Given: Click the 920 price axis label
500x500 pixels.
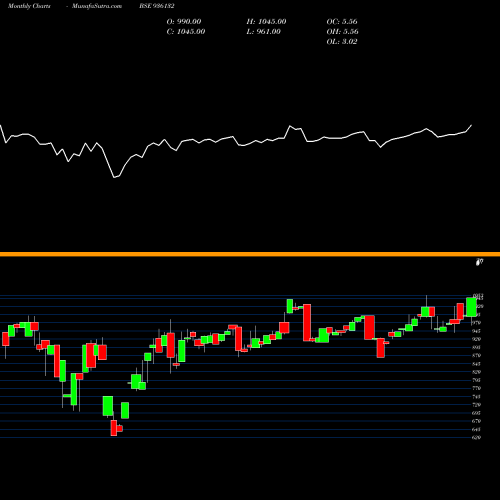Looking at the screenshot, I should [x=477, y=339].
